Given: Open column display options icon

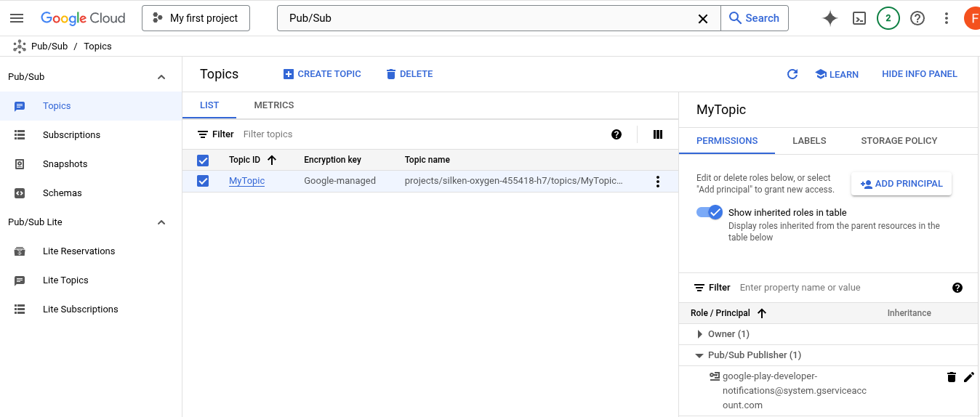Looking at the screenshot, I should 658,134.
